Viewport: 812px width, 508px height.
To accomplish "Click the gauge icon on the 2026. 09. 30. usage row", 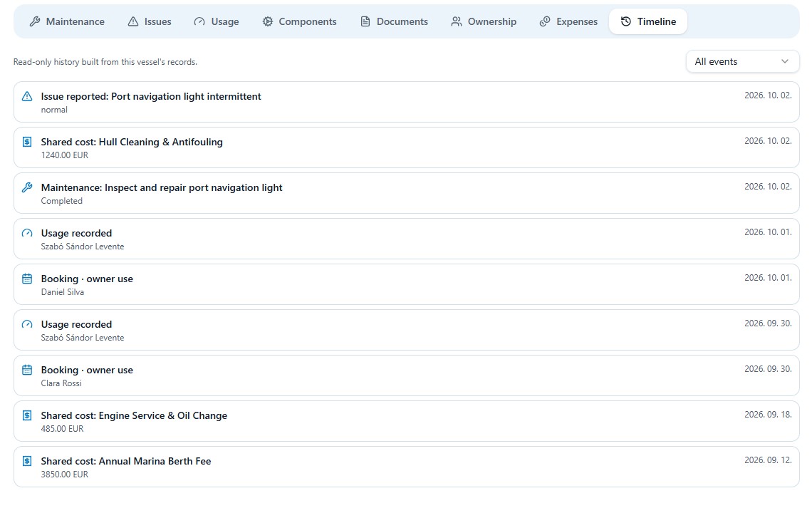I will coord(27,324).
